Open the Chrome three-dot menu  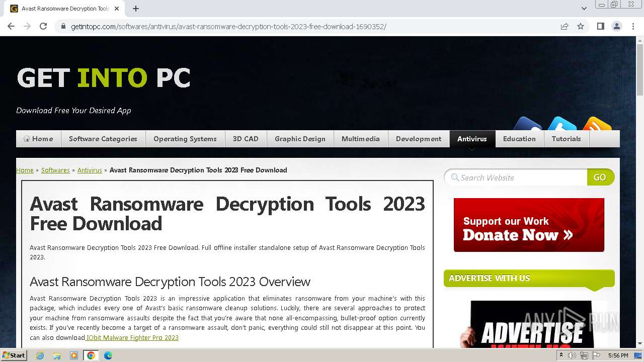632,26
